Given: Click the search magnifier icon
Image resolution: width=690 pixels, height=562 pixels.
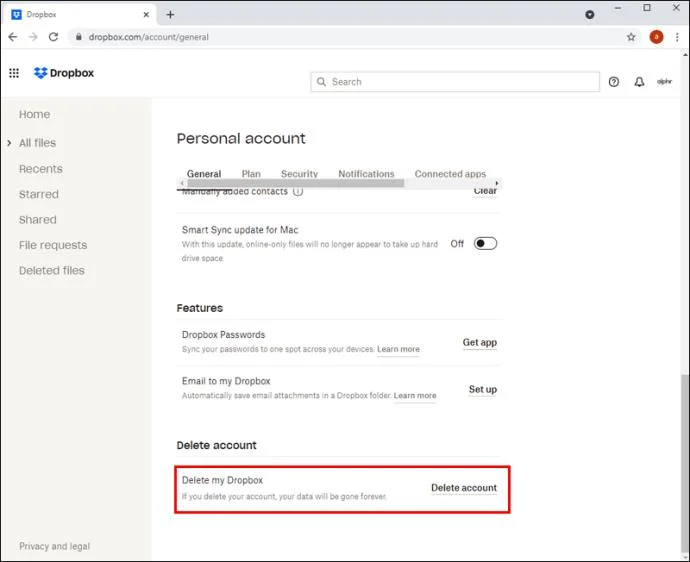Looking at the screenshot, I should pyautogui.click(x=321, y=82).
